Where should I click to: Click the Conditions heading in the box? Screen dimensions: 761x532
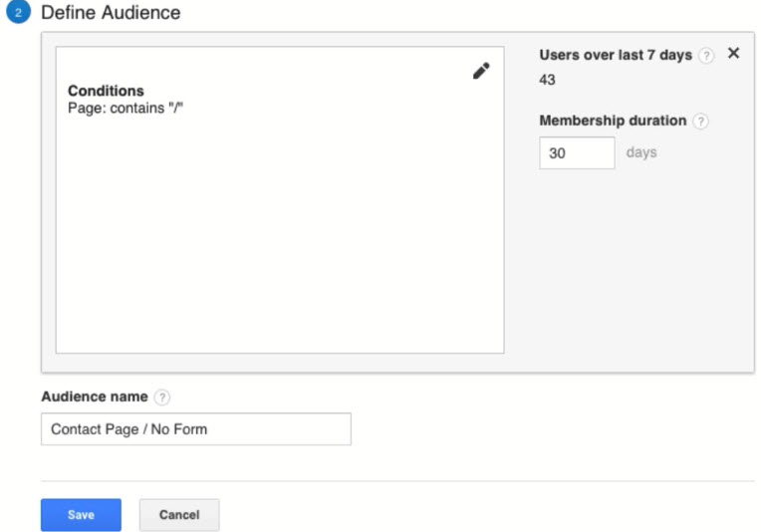pos(106,91)
